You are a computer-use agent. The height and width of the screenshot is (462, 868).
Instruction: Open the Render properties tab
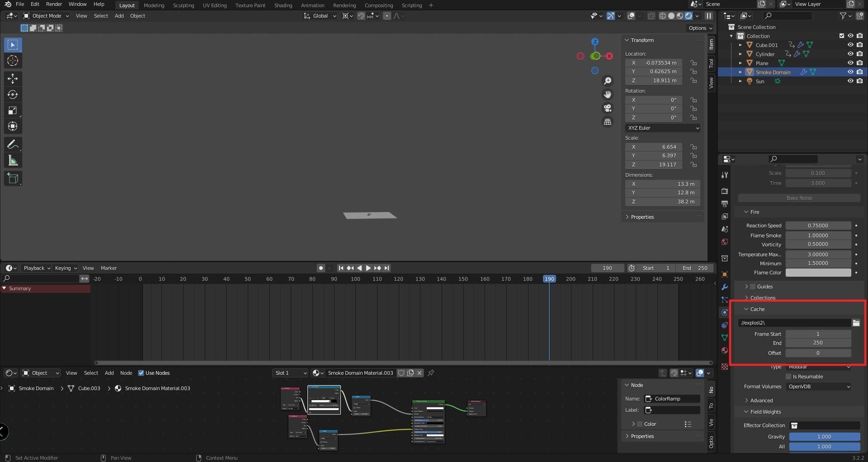[724, 191]
